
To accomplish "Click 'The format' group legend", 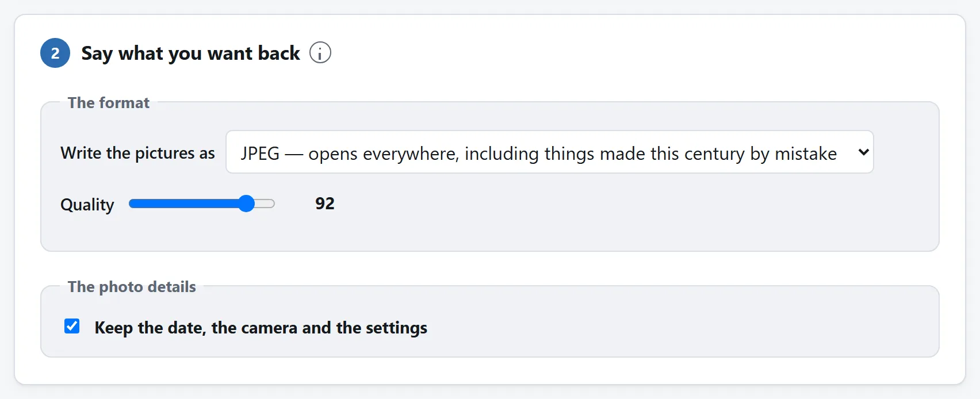I will coord(109,102).
